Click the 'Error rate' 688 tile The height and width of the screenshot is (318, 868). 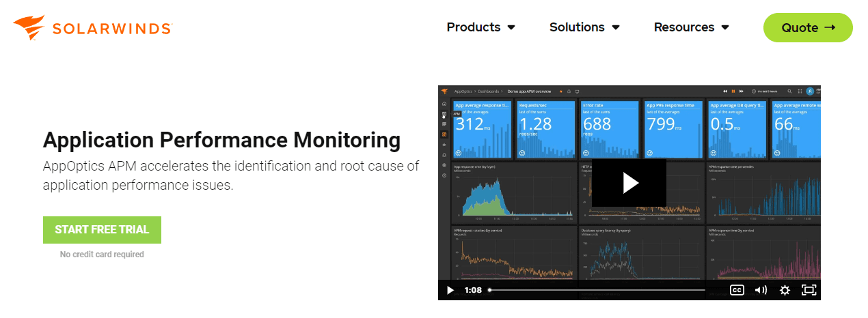click(610, 129)
